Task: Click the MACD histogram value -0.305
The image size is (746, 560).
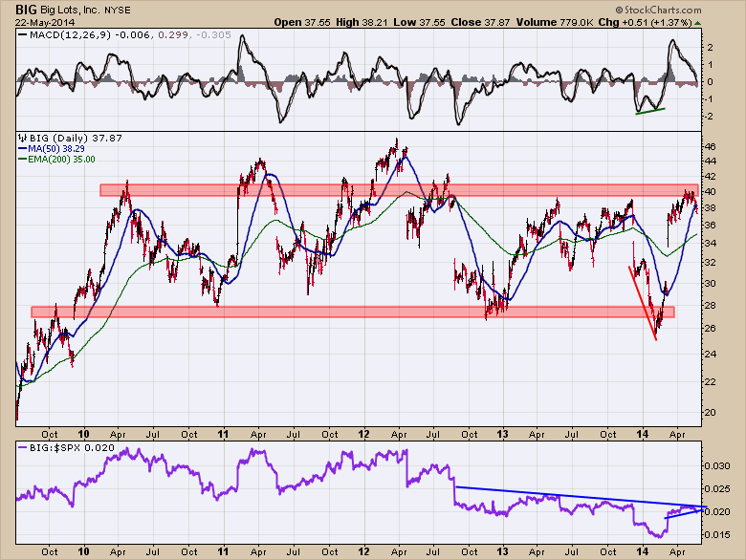Action: click(x=212, y=34)
